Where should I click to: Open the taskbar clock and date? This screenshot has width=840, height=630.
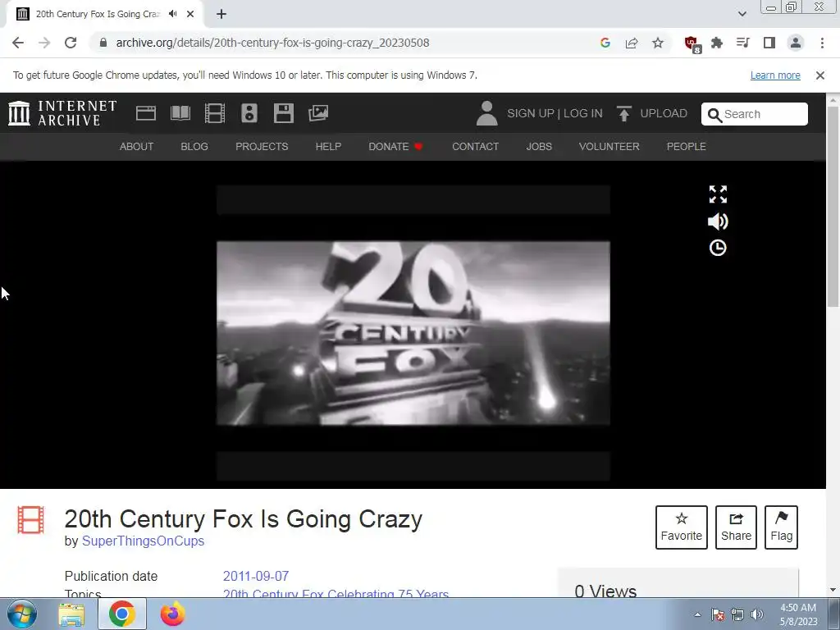click(798, 614)
